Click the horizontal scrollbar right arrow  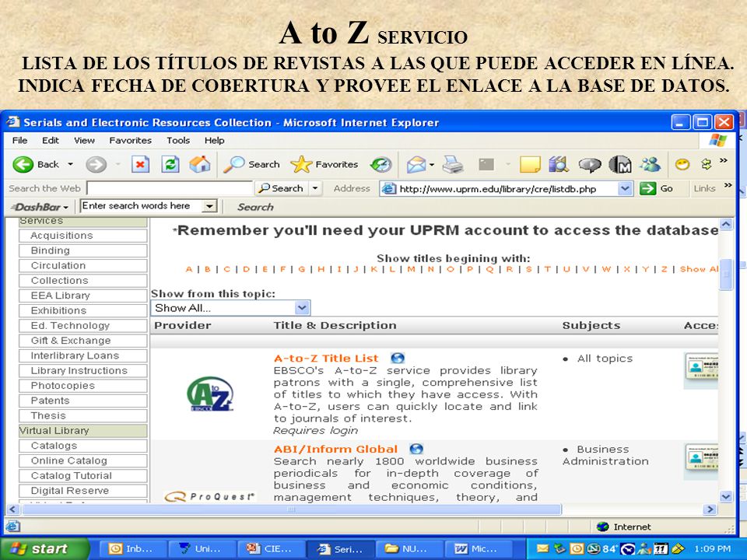[710, 509]
